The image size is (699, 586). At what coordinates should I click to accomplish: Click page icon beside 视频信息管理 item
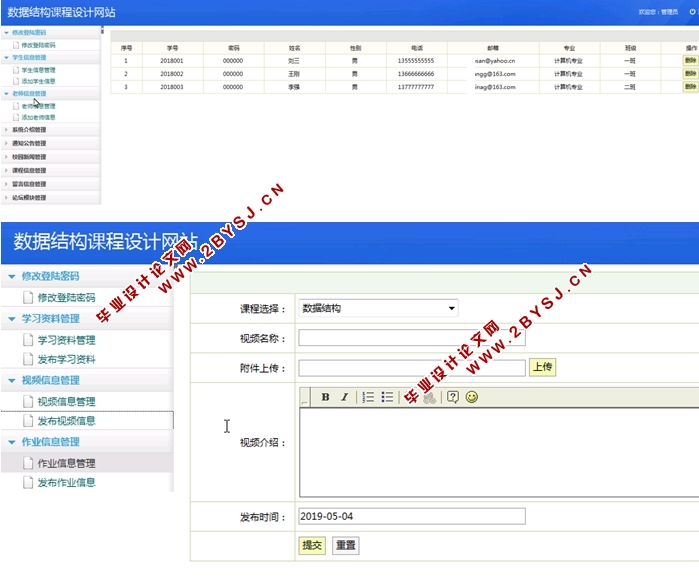28,402
